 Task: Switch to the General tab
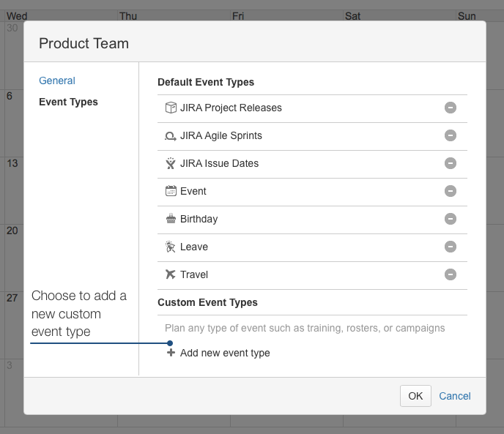coord(57,81)
